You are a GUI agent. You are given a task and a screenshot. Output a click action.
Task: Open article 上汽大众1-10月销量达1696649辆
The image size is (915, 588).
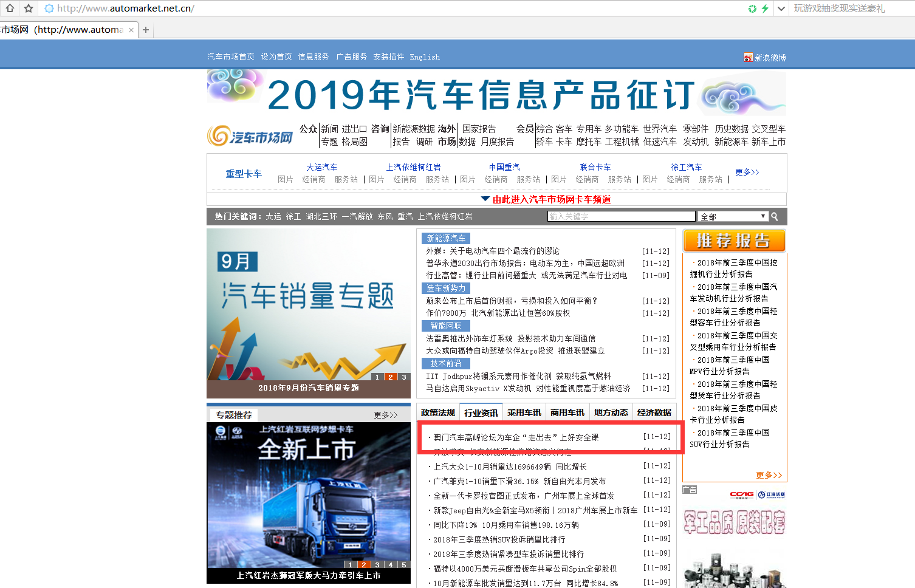[510, 467]
